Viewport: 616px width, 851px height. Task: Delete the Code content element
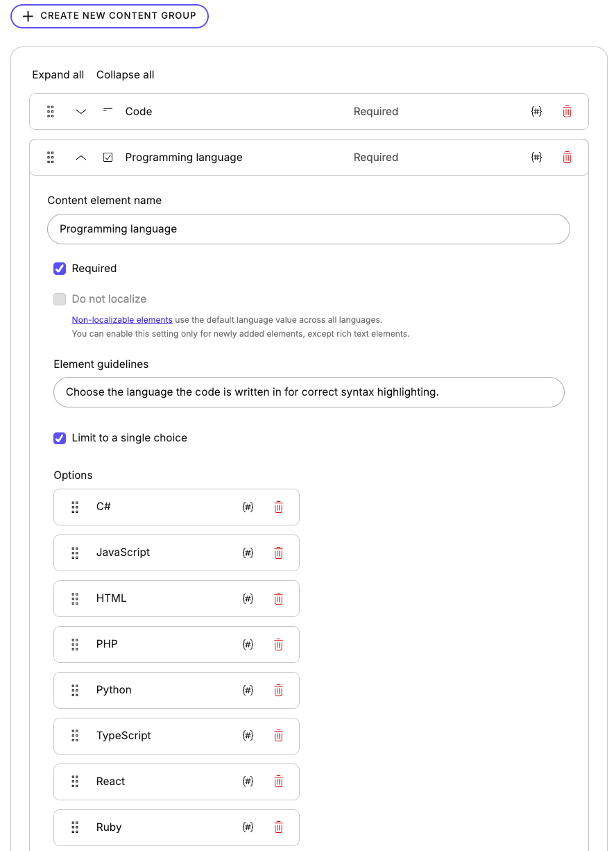click(567, 111)
